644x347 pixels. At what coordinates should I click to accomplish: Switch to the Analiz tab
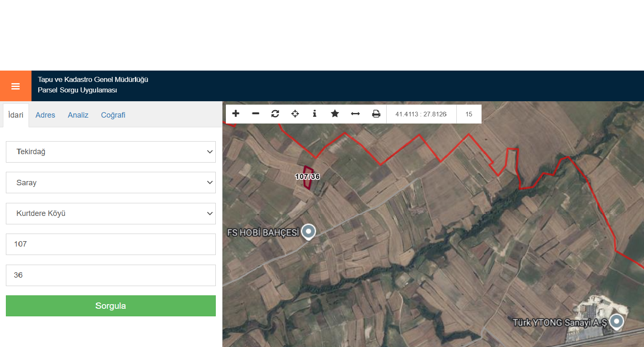78,115
